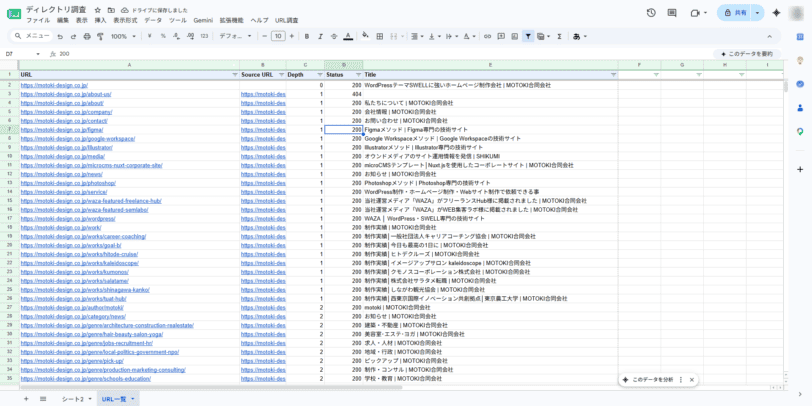The height and width of the screenshot is (406, 812).
Task: Open the comments icon in header
Action: click(x=672, y=13)
